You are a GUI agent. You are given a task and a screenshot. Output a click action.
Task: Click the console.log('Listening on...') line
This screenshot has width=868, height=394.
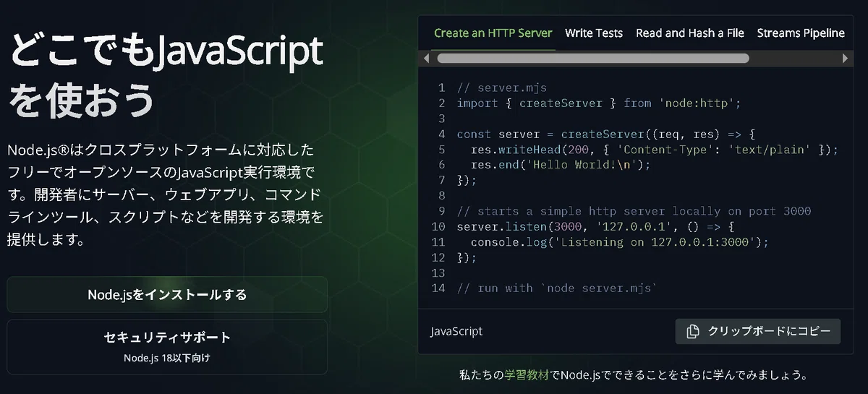pos(619,242)
